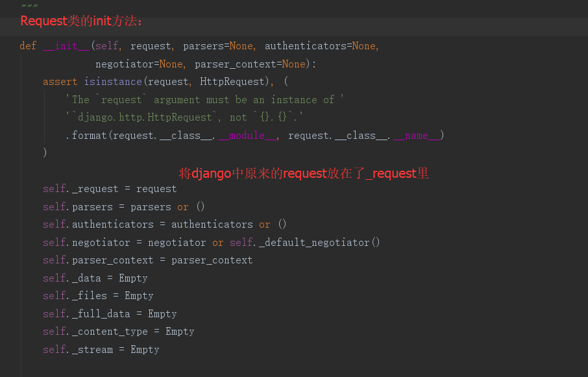
Task: Click the red annotation about "_request"
Action: (x=304, y=173)
